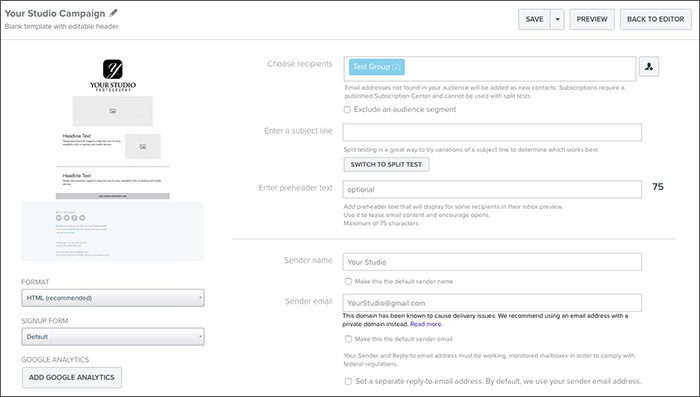Return with Back to Editor button
Viewport: 700px width, 397px height.
click(x=655, y=20)
